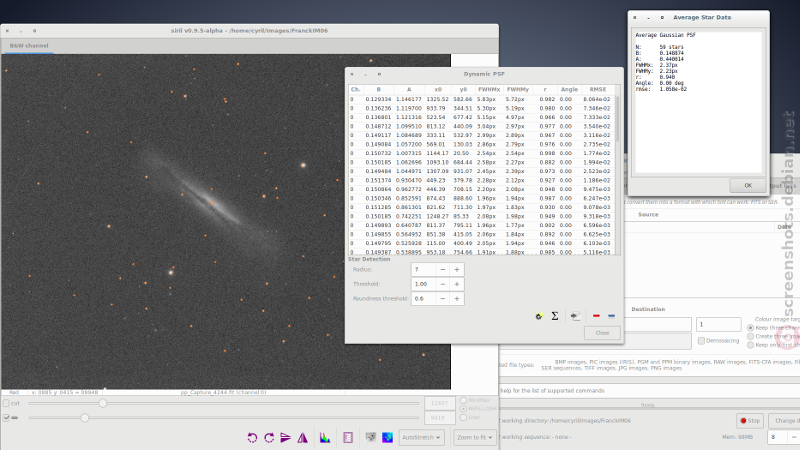
Task: Toggle negative view icon
Action: (371, 437)
